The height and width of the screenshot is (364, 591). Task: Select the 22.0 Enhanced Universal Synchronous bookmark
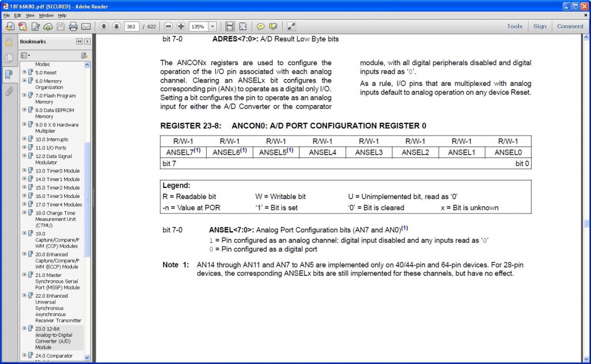coord(58,308)
